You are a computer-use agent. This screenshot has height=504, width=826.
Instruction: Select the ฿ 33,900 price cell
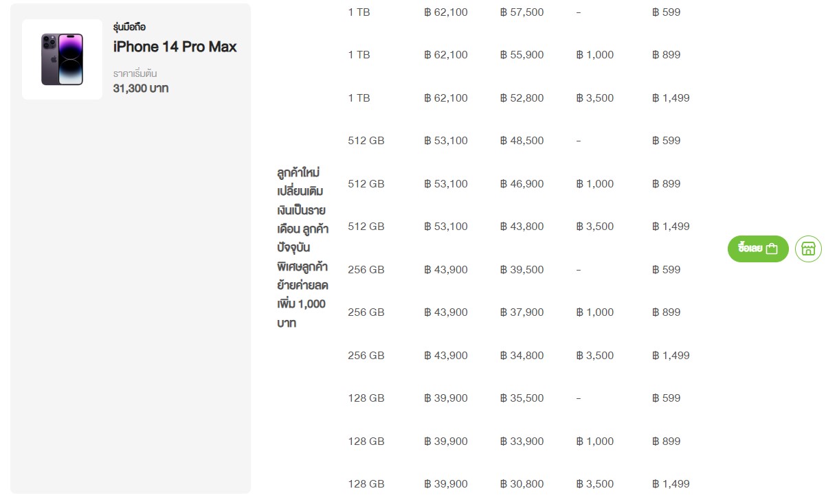[x=522, y=442]
